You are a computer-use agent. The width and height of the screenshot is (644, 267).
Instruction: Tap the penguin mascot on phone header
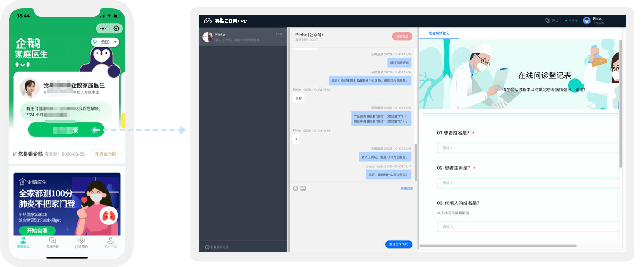[x=100, y=61]
